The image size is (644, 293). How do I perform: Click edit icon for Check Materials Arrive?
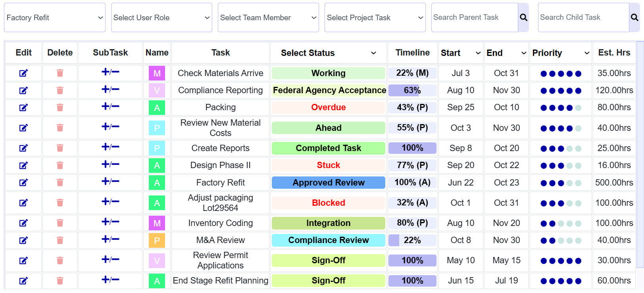23,73
